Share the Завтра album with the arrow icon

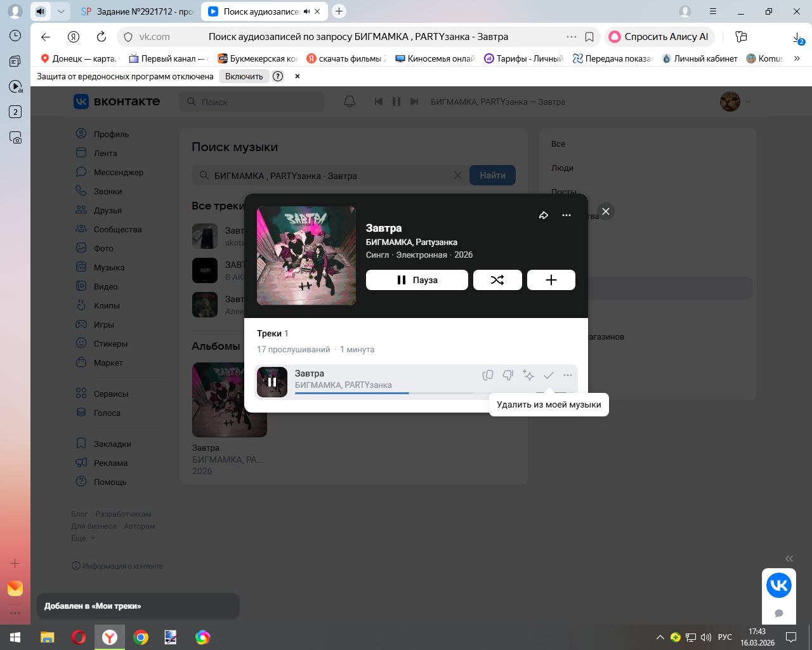[544, 215]
